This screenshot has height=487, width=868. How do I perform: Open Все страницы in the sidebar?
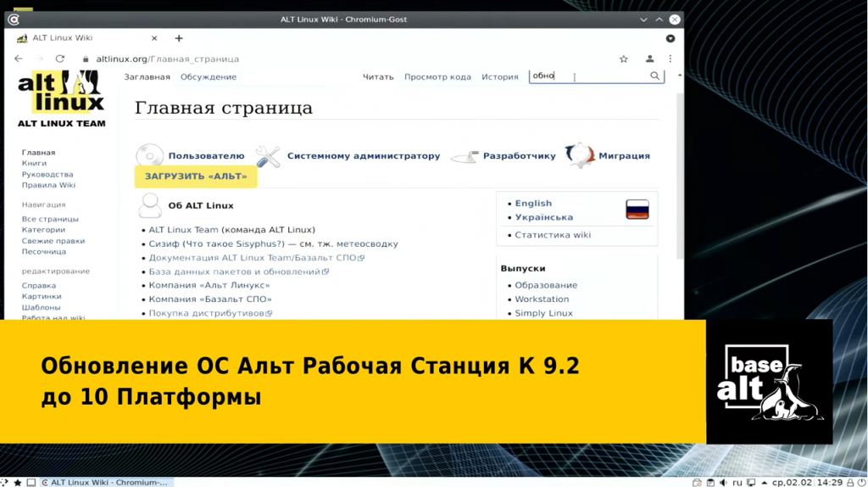[50, 219]
